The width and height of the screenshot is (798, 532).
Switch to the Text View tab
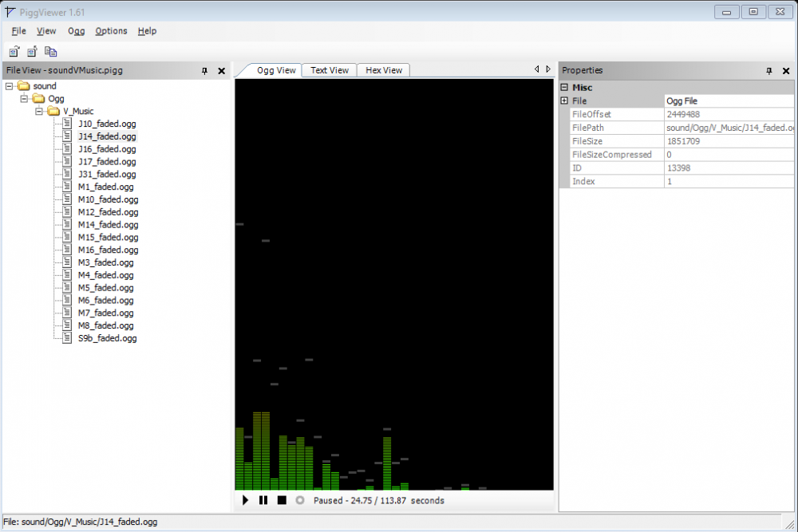(x=329, y=69)
